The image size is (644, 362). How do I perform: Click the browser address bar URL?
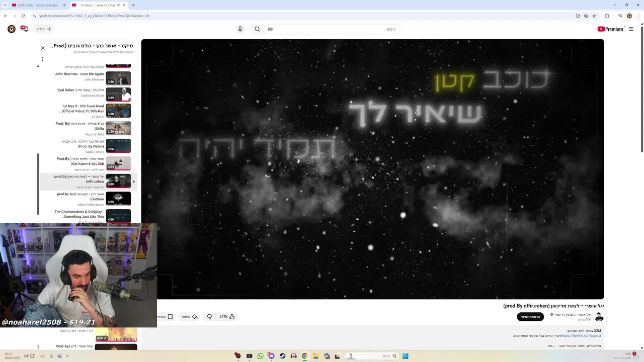click(x=94, y=16)
